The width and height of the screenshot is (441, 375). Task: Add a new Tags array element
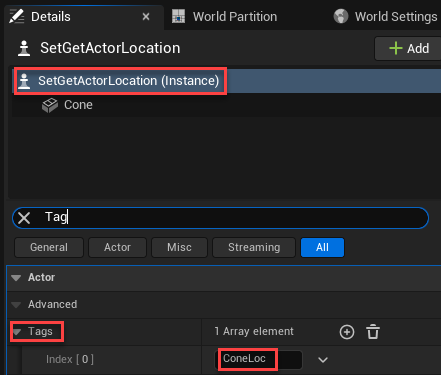347,332
